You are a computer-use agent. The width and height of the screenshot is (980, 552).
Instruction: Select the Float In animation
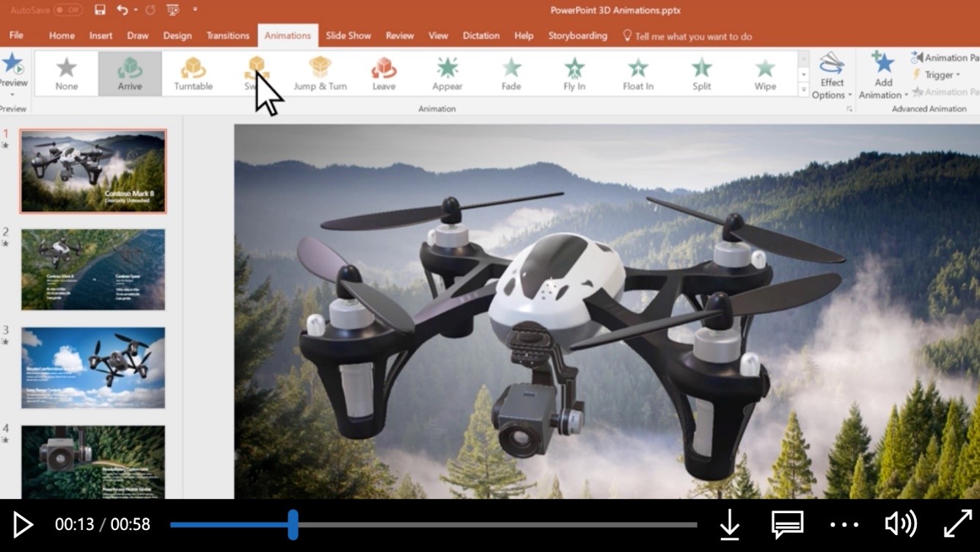[x=638, y=73]
